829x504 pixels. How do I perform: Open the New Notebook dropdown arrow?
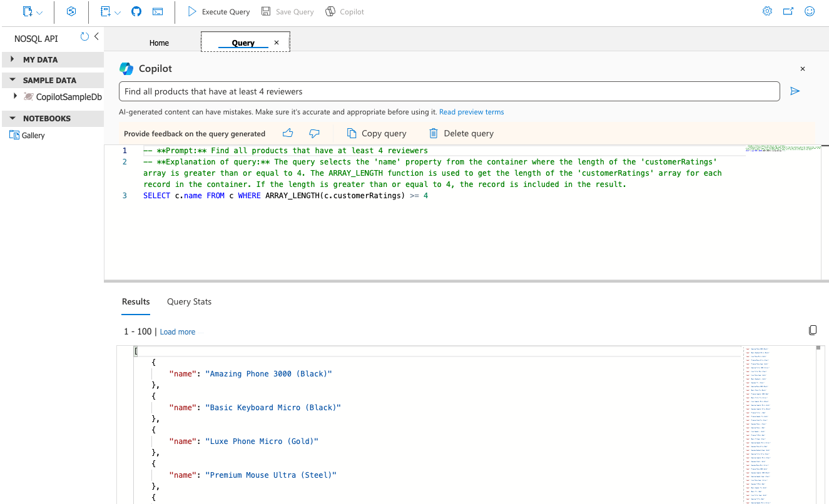[118, 13]
